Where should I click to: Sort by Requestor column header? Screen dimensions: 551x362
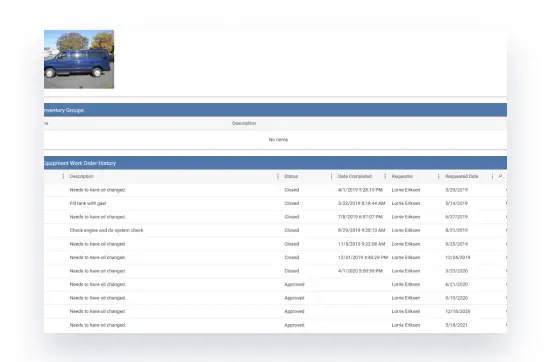(x=402, y=176)
